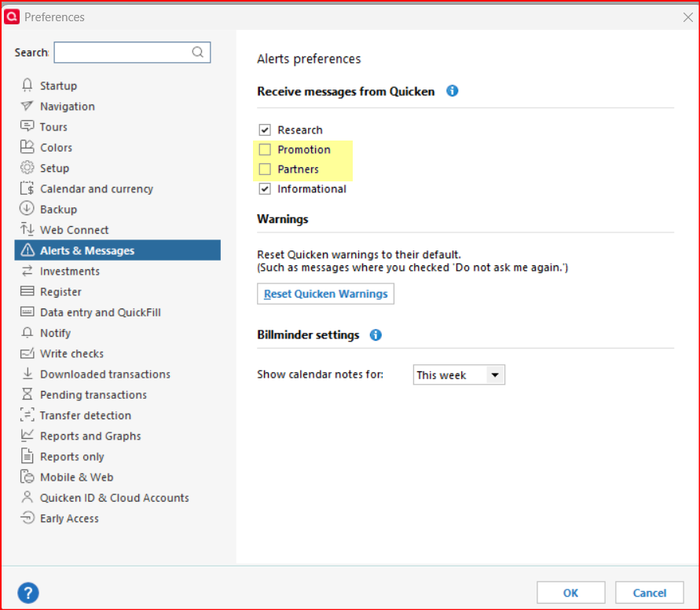Image resolution: width=700 pixels, height=610 pixels.
Task: Click the magnifier icon in the search box
Action: [197, 53]
